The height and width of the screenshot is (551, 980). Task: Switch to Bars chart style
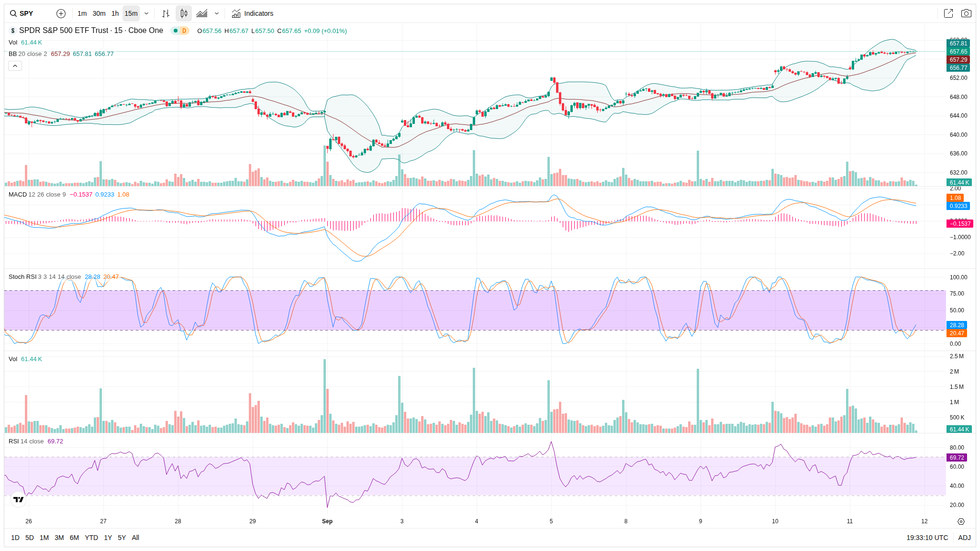click(x=166, y=13)
